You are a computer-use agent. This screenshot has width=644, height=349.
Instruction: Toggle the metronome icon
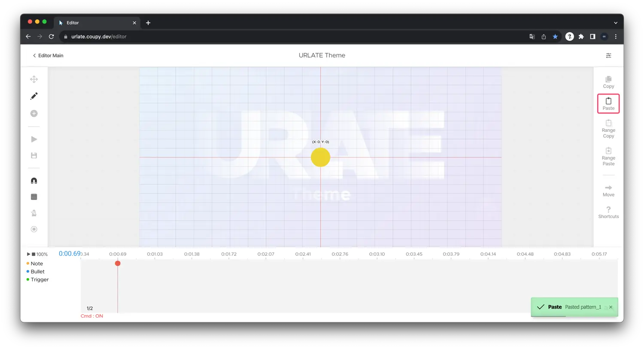[x=34, y=213]
